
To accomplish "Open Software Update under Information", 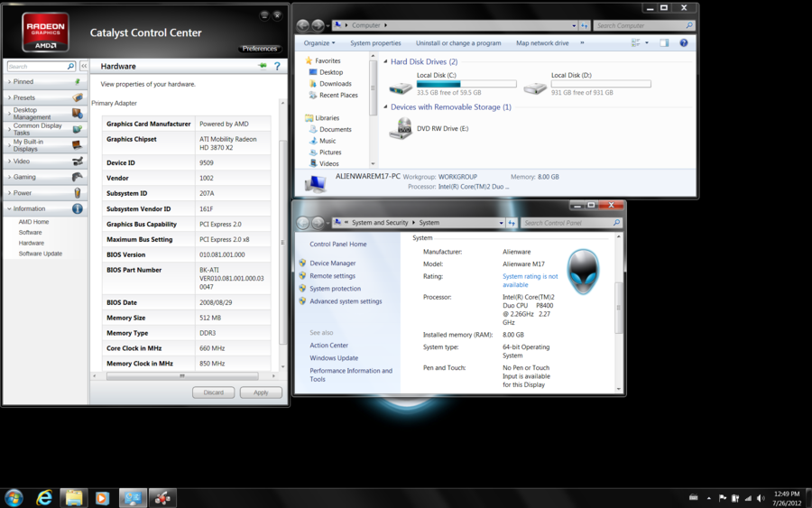I will (41, 254).
